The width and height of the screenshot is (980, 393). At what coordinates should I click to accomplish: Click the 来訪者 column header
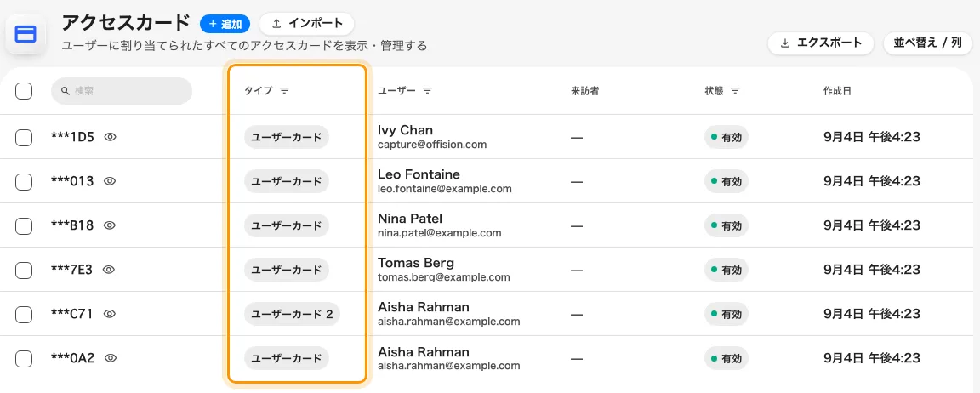click(585, 91)
